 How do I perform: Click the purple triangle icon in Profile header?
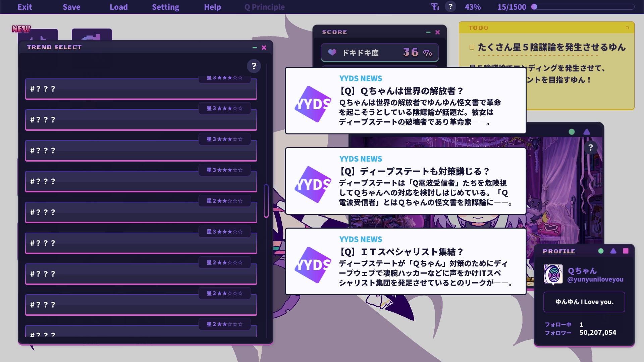613,251
